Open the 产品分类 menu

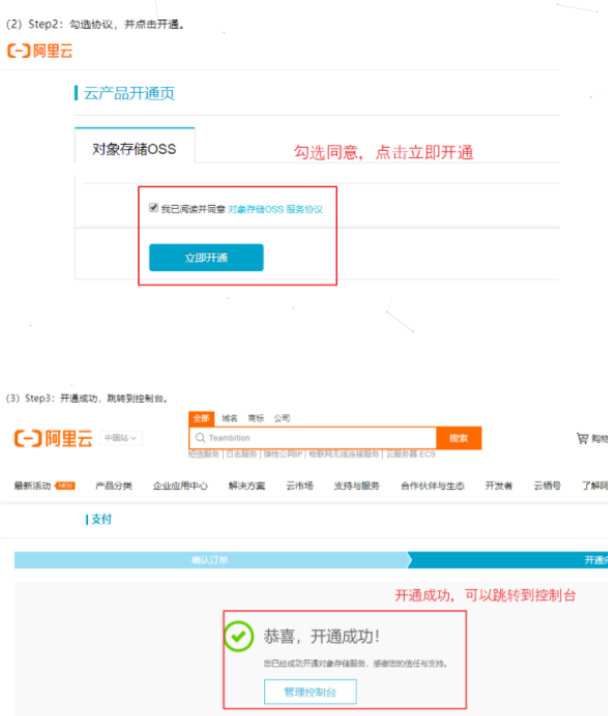[114, 486]
